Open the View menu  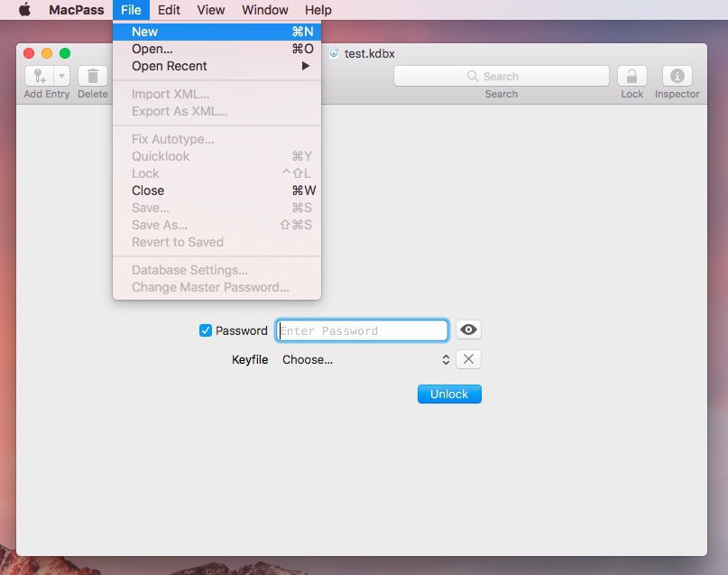point(211,10)
